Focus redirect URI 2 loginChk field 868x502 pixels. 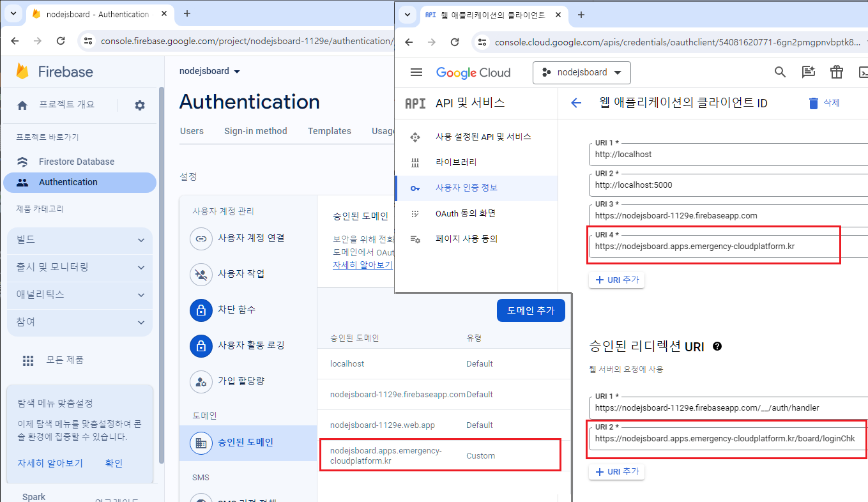tap(728, 439)
